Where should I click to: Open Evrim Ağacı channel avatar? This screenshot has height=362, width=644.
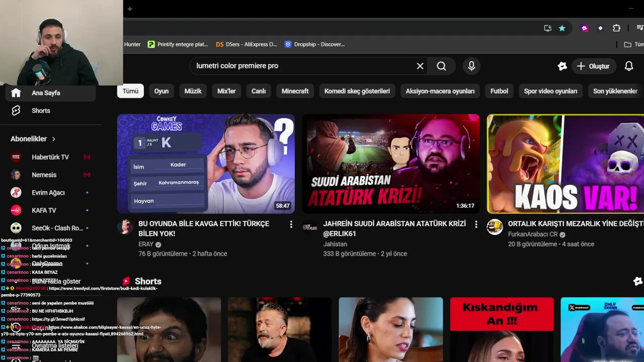tap(16, 193)
